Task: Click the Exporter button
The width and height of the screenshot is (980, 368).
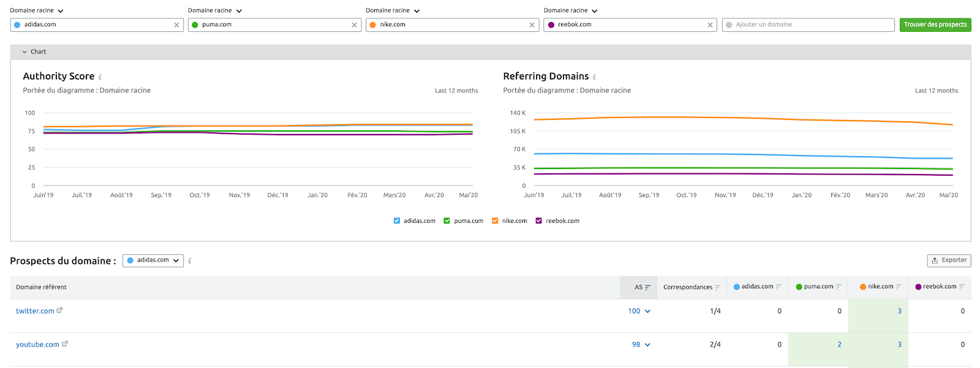Action: pyautogui.click(x=949, y=260)
